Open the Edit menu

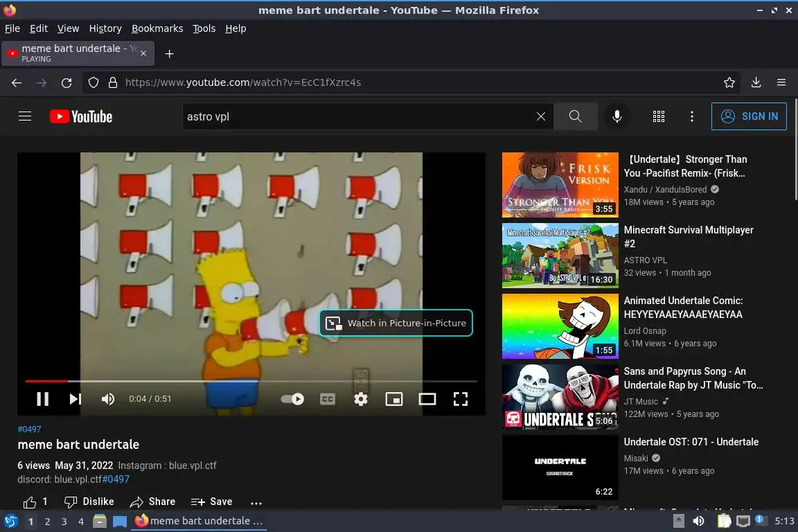[39, 28]
